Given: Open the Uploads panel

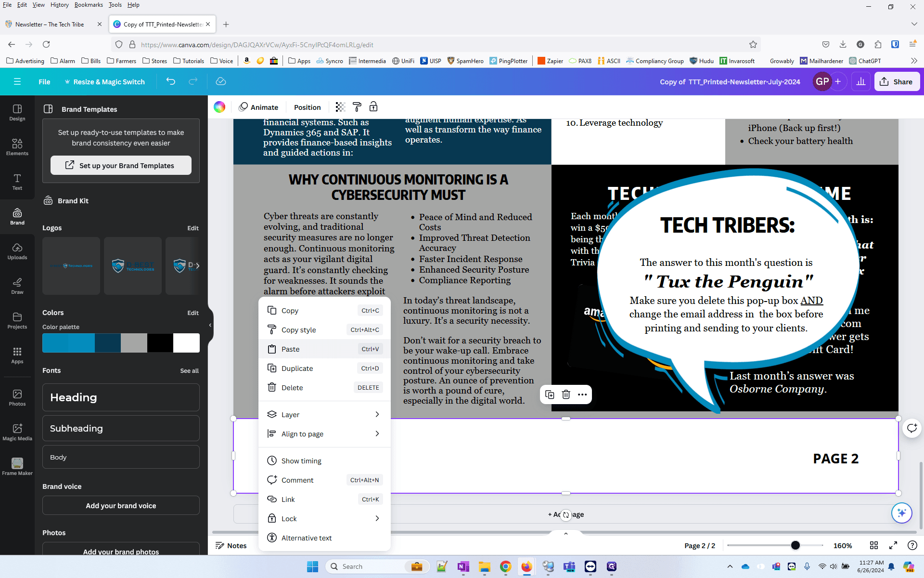Looking at the screenshot, I should point(17,251).
